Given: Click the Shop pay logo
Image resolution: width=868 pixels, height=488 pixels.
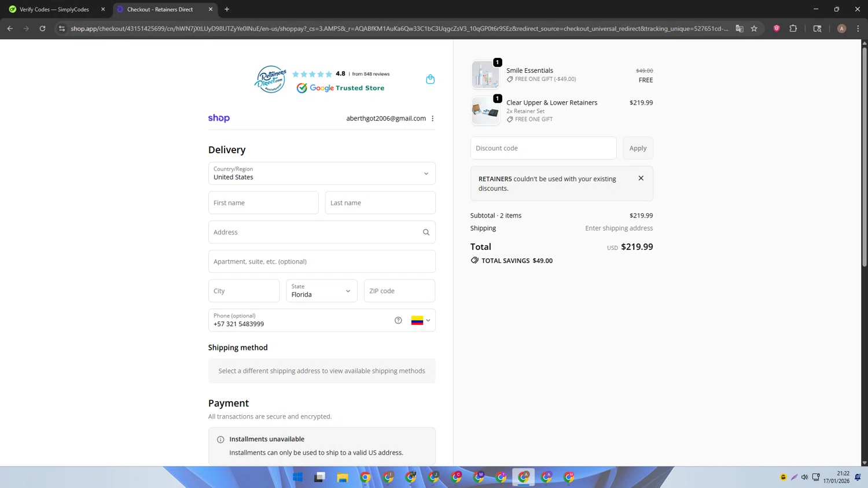Looking at the screenshot, I should point(219,118).
